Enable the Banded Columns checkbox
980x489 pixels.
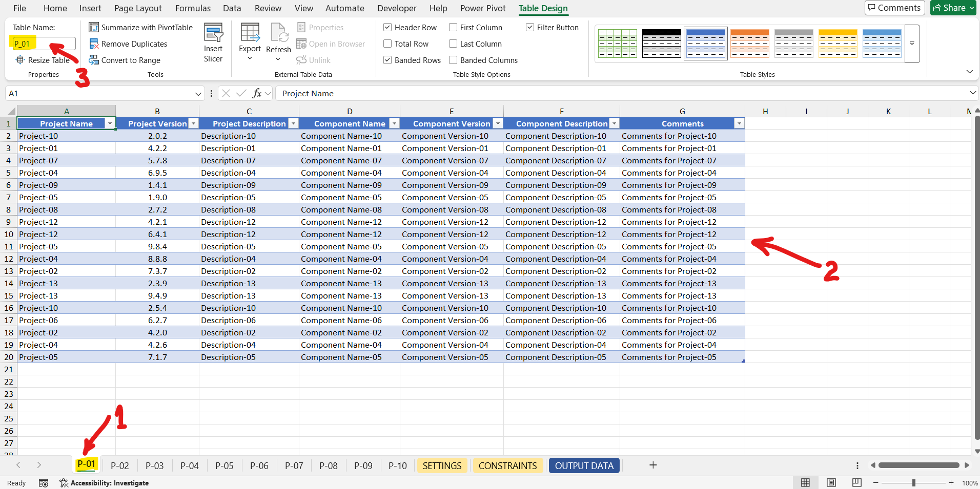453,60
